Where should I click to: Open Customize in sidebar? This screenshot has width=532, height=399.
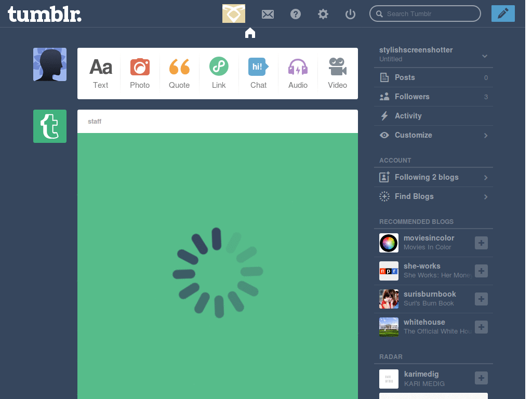tap(434, 135)
